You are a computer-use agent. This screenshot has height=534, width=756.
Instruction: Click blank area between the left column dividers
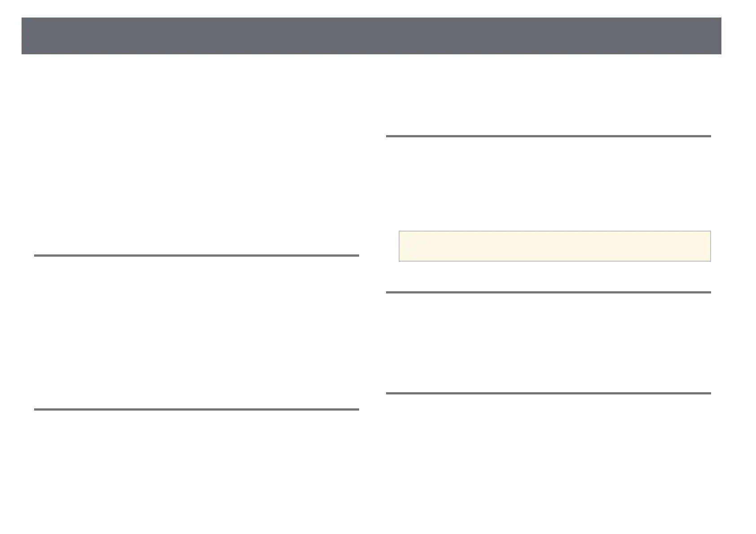click(x=197, y=332)
